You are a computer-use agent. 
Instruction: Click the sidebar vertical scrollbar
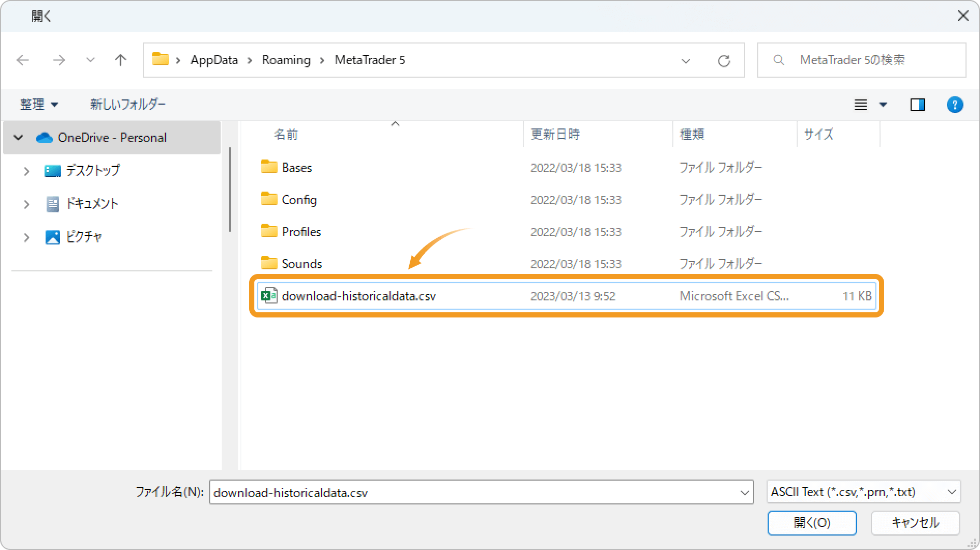(229, 190)
